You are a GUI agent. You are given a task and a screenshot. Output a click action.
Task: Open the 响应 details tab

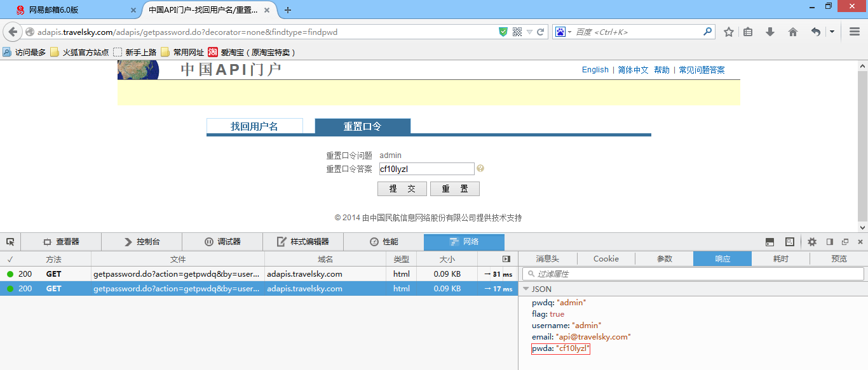point(722,259)
